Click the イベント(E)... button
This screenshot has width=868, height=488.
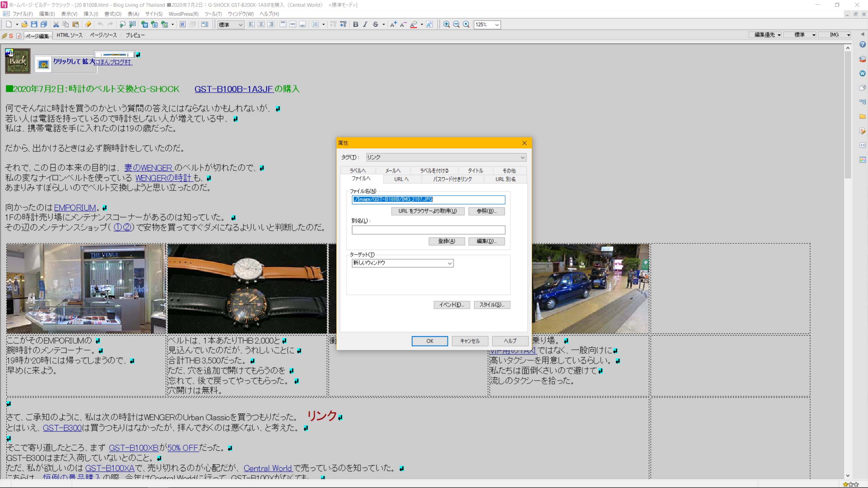click(452, 305)
